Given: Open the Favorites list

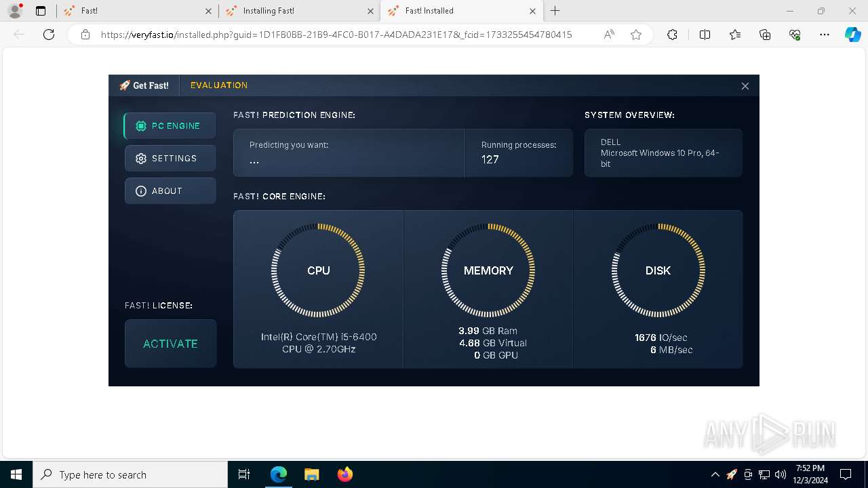Looking at the screenshot, I should [735, 35].
